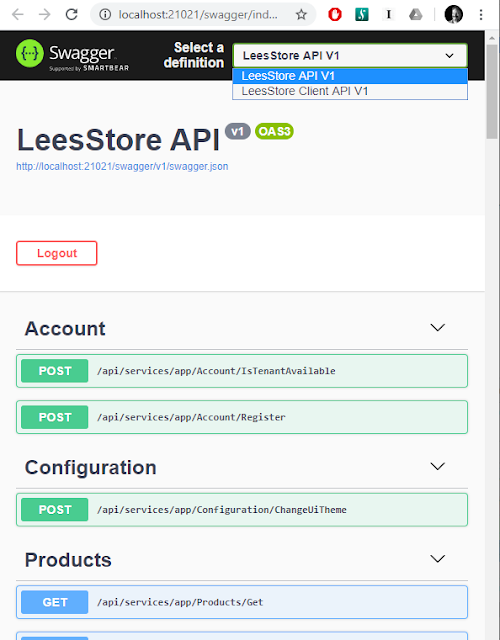Screen dimensions: 500x640
Task: Open the Google Drive extension icon
Action: tap(416, 15)
